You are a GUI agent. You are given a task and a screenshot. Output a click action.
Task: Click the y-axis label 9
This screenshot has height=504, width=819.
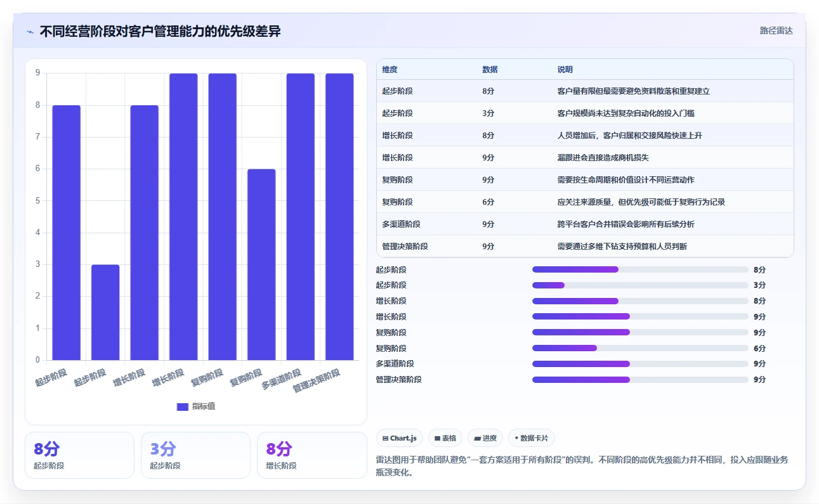tap(38, 73)
